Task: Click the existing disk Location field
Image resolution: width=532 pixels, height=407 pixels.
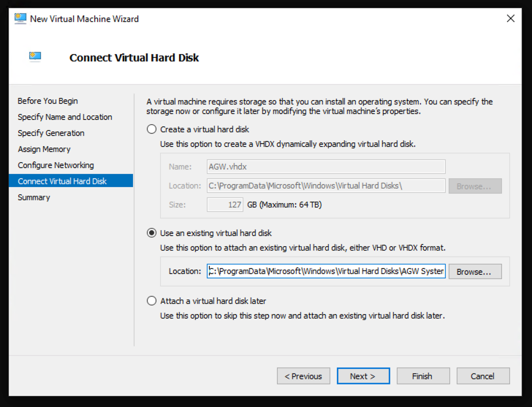Action: tap(326, 271)
